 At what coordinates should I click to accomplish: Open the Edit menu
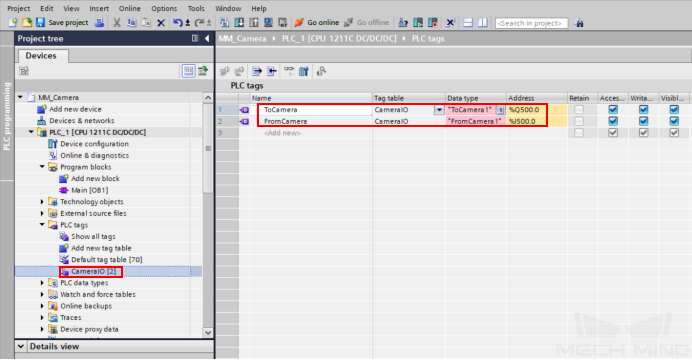pyautogui.click(x=46, y=8)
